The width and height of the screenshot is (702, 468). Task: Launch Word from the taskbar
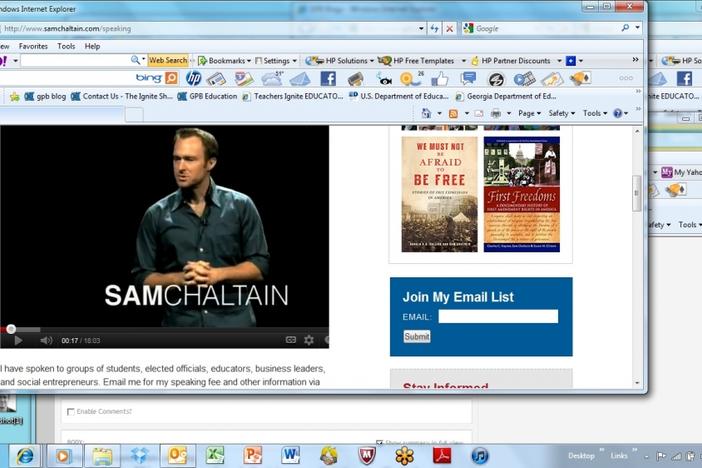291,455
